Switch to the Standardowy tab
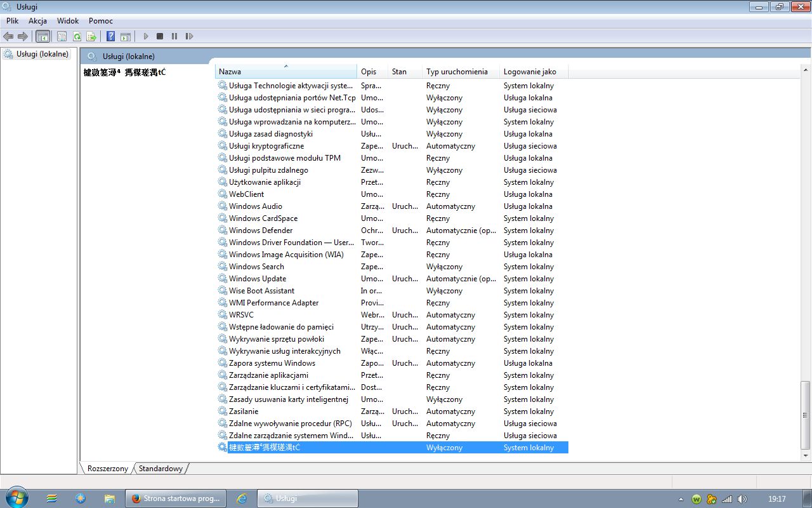 tap(160, 469)
